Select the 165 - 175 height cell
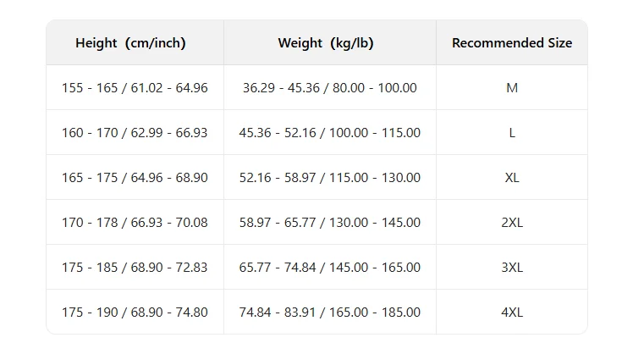The width and height of the screenshot is (644, 343). [x=135, y=178]
